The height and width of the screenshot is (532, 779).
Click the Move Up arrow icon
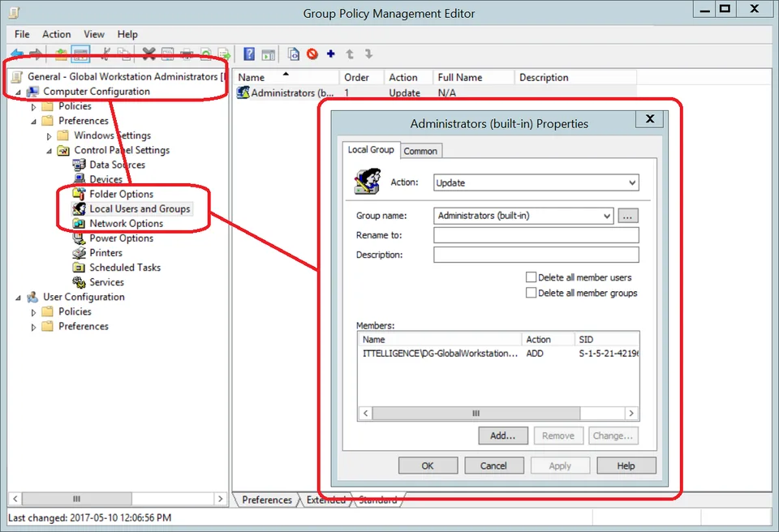[350, 54]
